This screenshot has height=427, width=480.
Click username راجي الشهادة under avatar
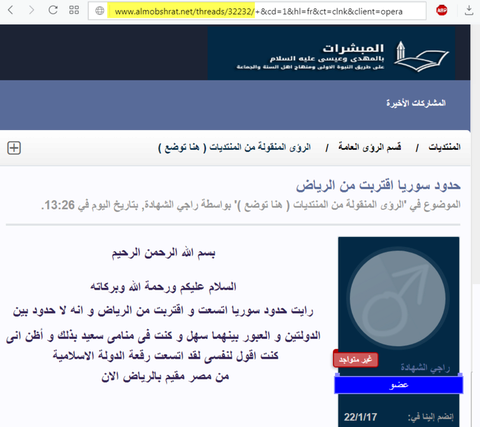(425, 368)
